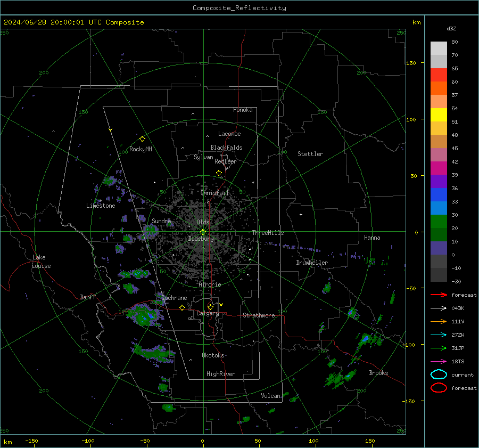Viewport: 479px width, 448px height.
Task: Click the yellow diamond marker above RedDeer
Action: pyautogui.click(x=219, y=173)
